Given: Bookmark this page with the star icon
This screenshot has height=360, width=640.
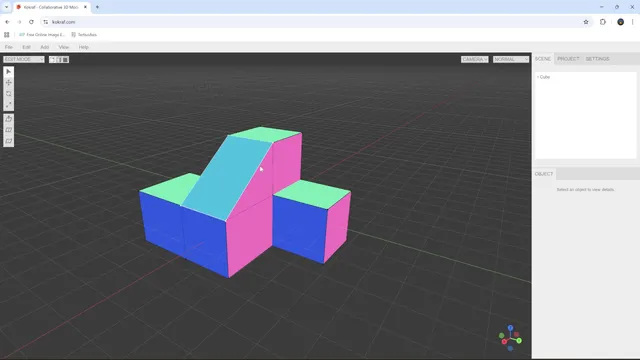Looking at the screenshot, I should point(586,22).
